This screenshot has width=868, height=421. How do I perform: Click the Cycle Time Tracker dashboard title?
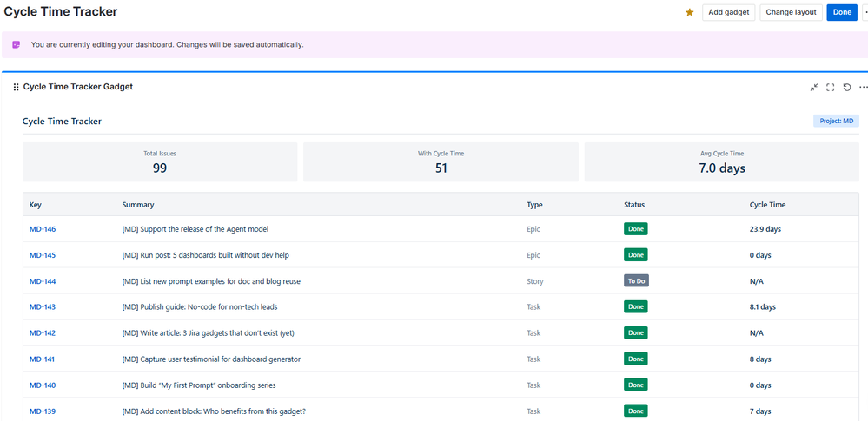[60, 11]
